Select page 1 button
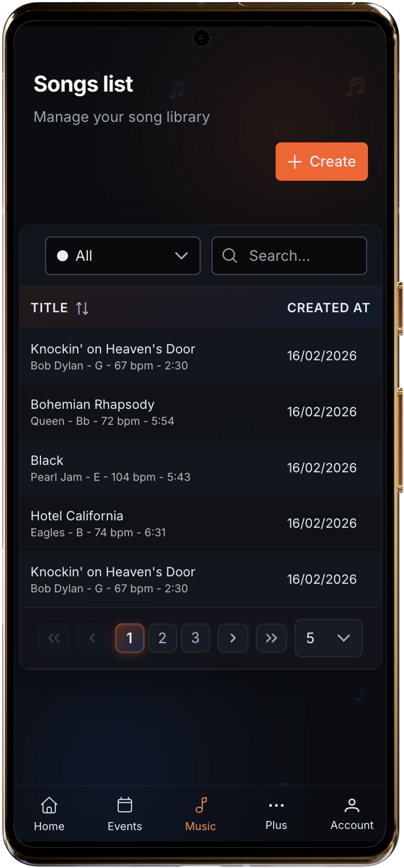The image size is (404, 868). click(x=130, y=638)
